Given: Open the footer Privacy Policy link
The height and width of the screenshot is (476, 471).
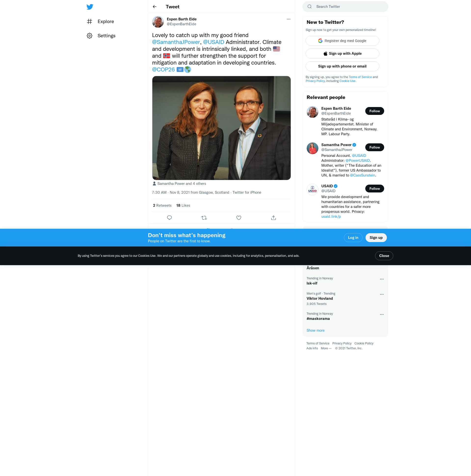Looking at the screenshot, I should [x=342, y=343].
